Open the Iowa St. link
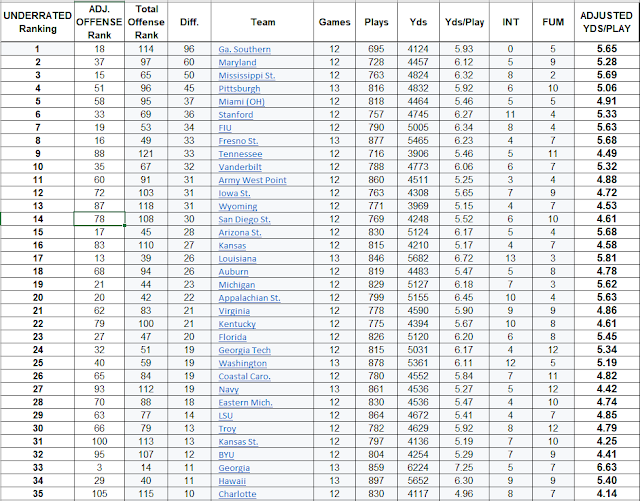The width and height of the screenshot is (640, 501). [234, 193]
